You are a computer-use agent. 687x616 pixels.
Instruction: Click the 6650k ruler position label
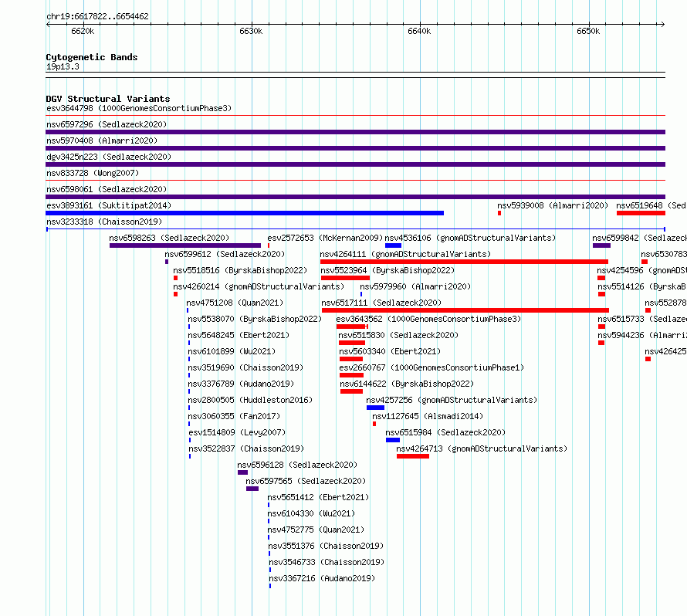(588, 31)
